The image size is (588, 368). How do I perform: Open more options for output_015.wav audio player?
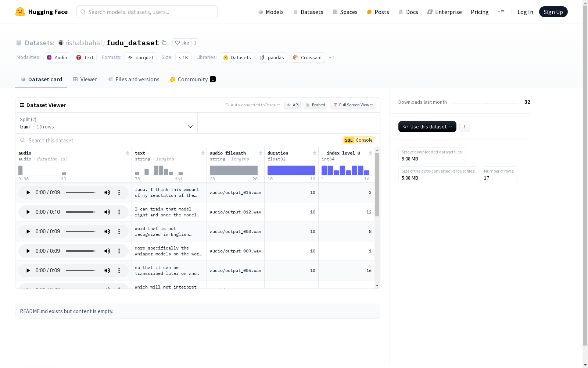point(119,192)
